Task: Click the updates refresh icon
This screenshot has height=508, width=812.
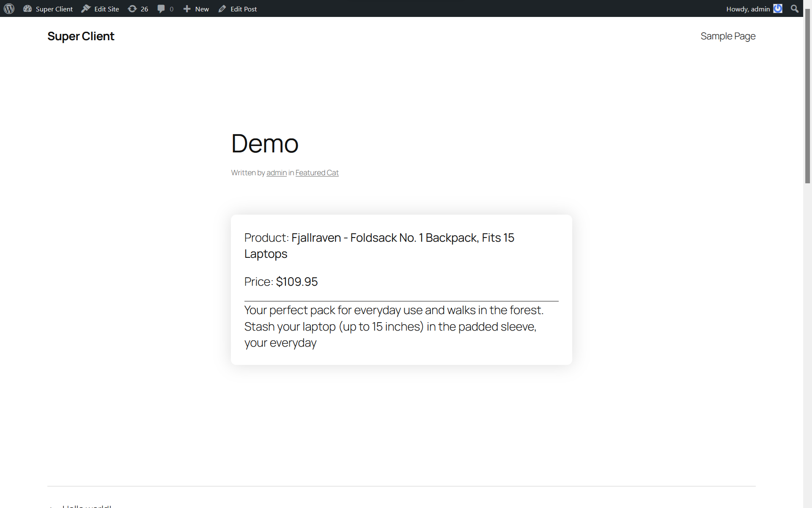Action: click(x=132, y=8)
